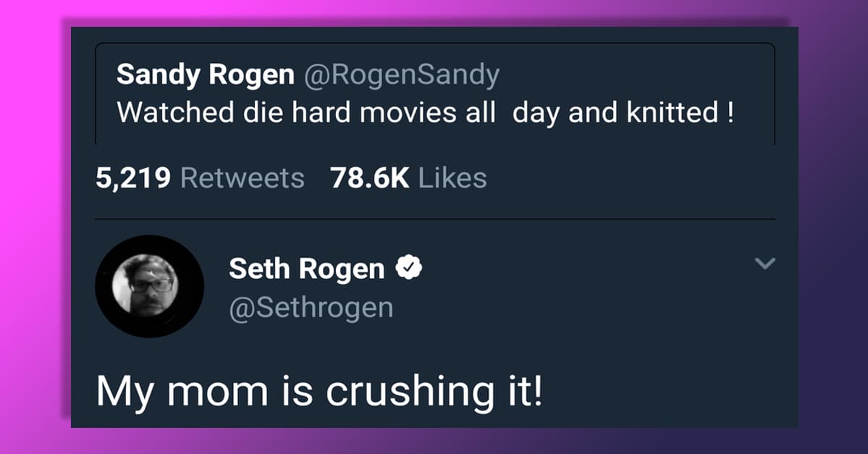Click the exclamation mark ending quoted tweet
Viewport: 868px width, 454px height.
(x=729, y=112)
